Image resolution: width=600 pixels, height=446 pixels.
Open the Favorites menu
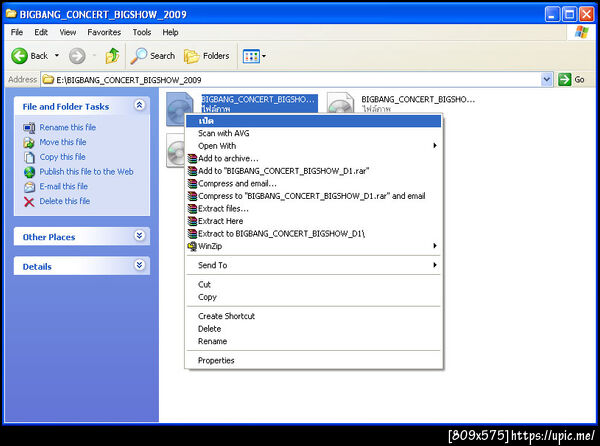coord(104,33)
